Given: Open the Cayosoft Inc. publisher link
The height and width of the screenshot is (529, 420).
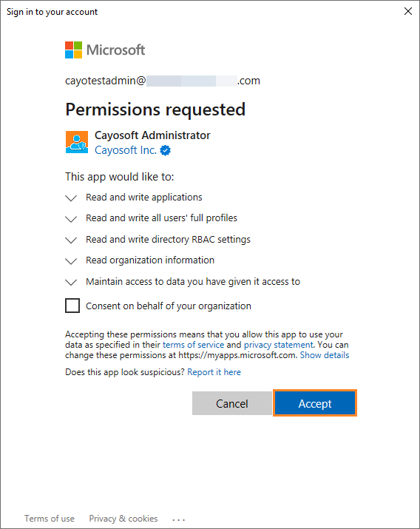Looking at the screenshot, I should pyautogui.click(x=126, y=150).
